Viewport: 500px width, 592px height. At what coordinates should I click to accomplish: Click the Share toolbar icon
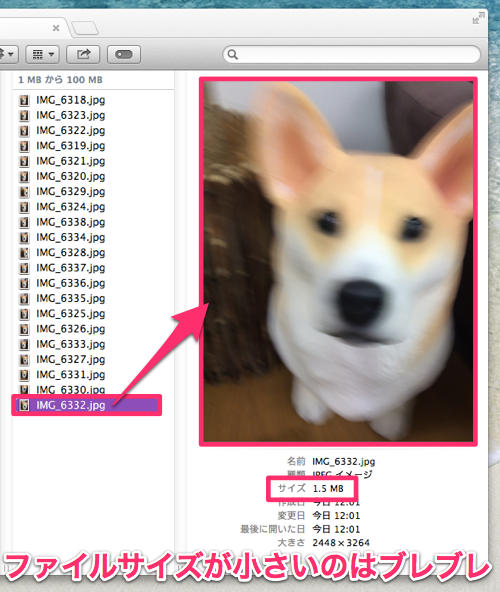[83, 54]
